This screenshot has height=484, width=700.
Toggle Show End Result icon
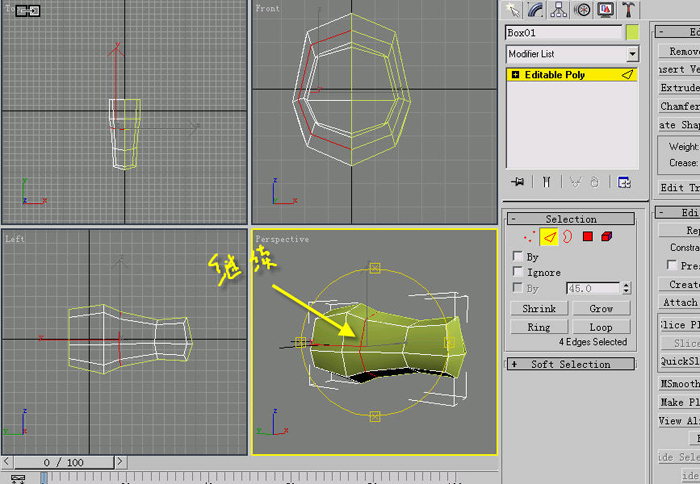546,182
